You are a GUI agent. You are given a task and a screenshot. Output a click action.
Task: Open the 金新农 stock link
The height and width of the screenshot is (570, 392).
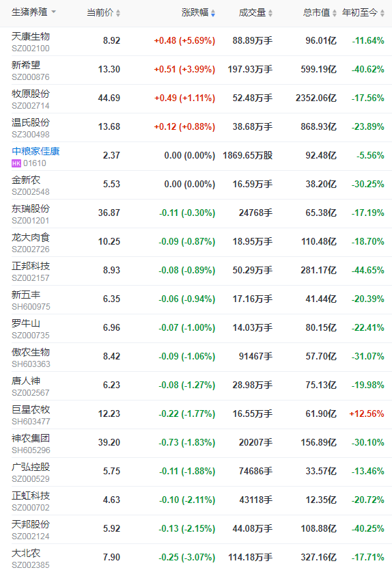pyautogui.click(x=26, y=180)
